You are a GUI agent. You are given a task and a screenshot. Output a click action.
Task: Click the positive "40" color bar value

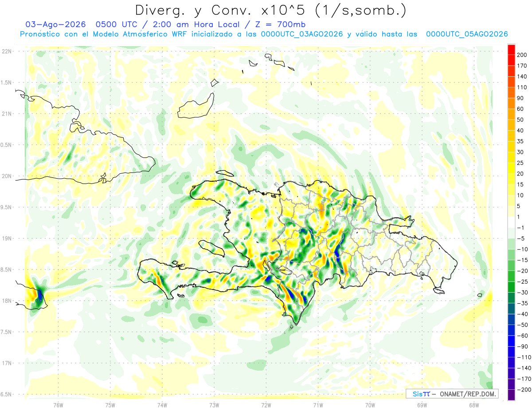point(520,131)
